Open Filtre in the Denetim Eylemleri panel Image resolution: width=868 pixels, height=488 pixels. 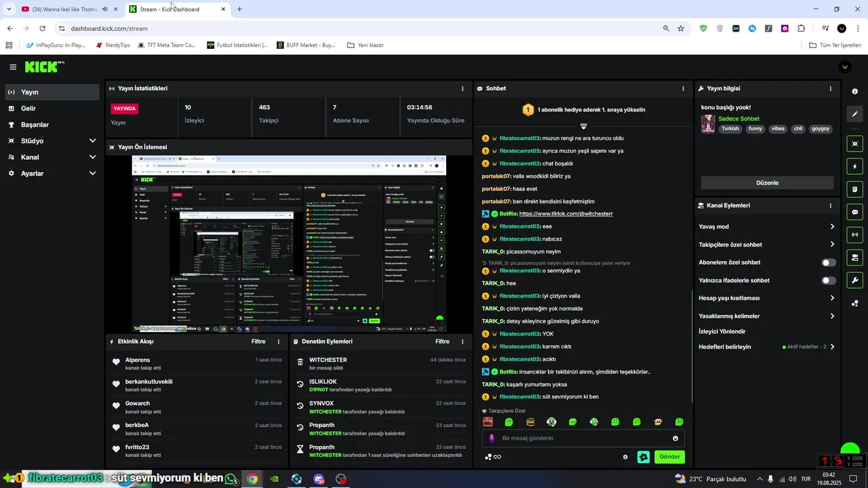442,342
